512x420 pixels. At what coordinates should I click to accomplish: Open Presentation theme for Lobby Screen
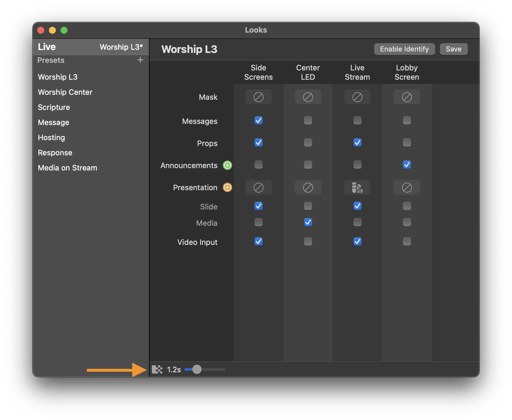click(x=407, y=188)
